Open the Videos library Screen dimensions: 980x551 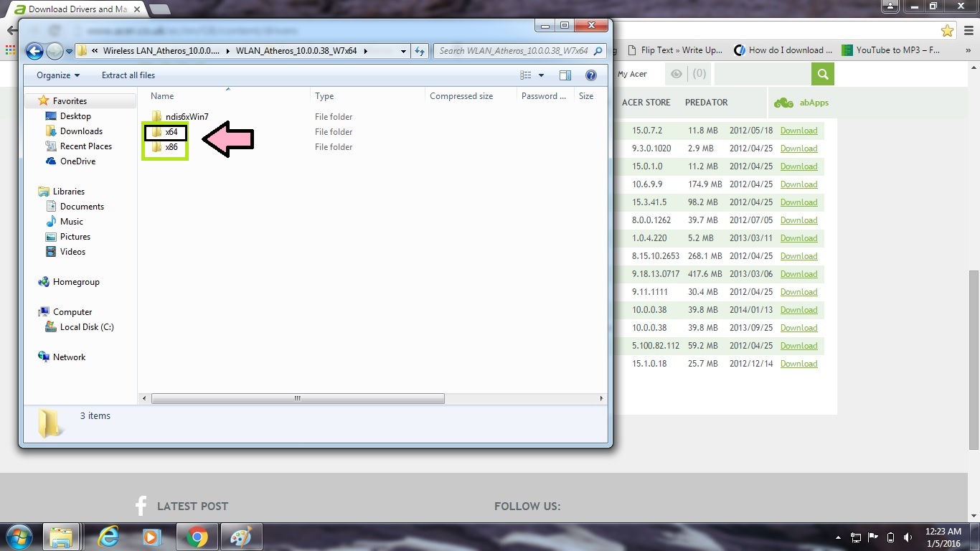pyautogui.click(x=72, y=252)
